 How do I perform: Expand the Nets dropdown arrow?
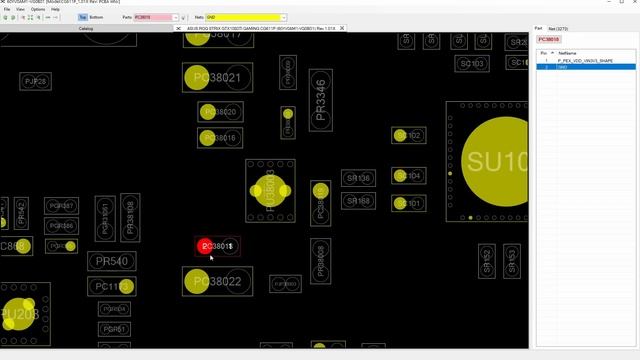284,18
